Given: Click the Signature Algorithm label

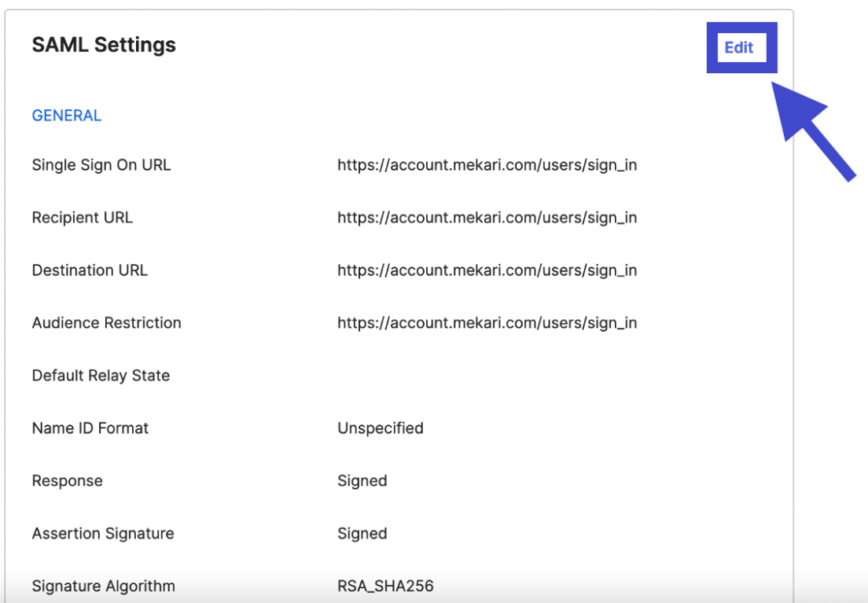Looking at the screenshot, I should [104, 586].
